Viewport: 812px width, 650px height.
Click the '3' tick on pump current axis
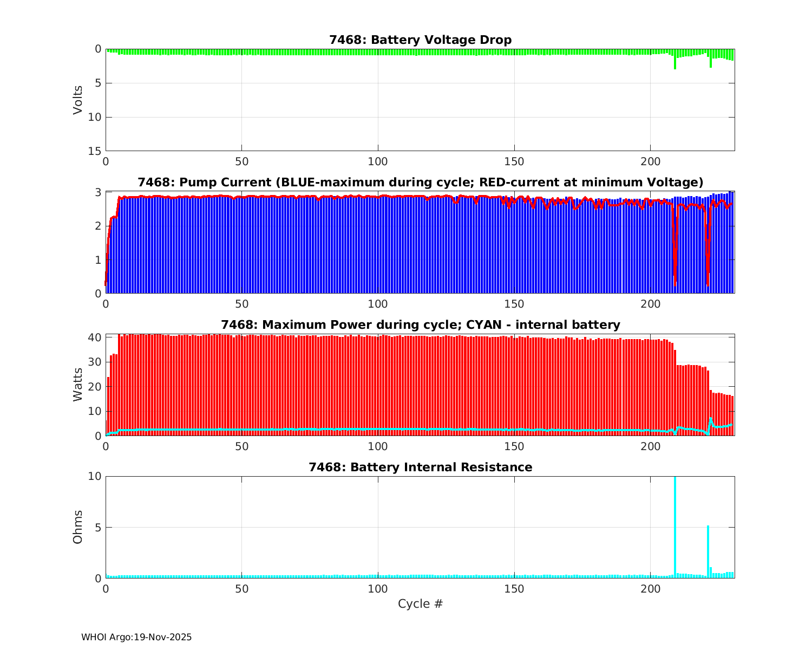click(x=98, y=192)
